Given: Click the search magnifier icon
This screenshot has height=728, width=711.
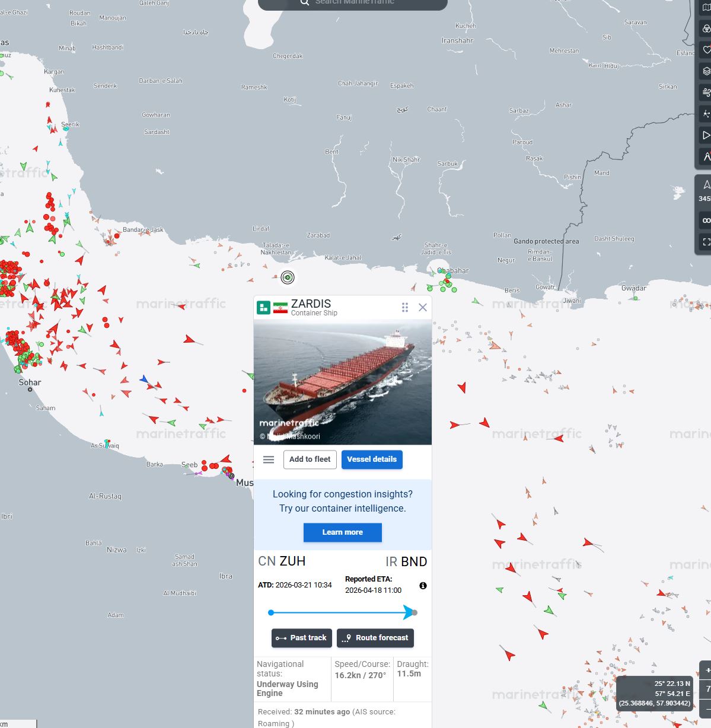Looking at the screenshot, I should tap(305, 2).
